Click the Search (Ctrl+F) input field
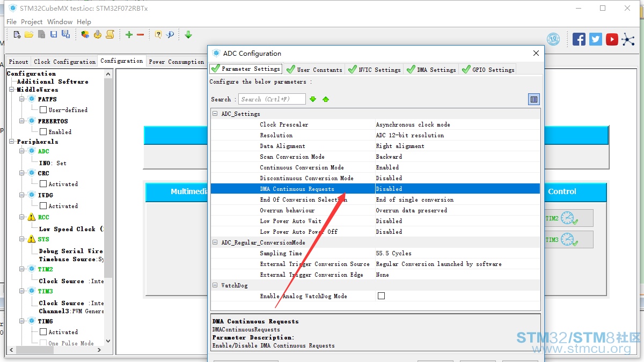This screenshot has height=362, width=644. coord(272,99)
